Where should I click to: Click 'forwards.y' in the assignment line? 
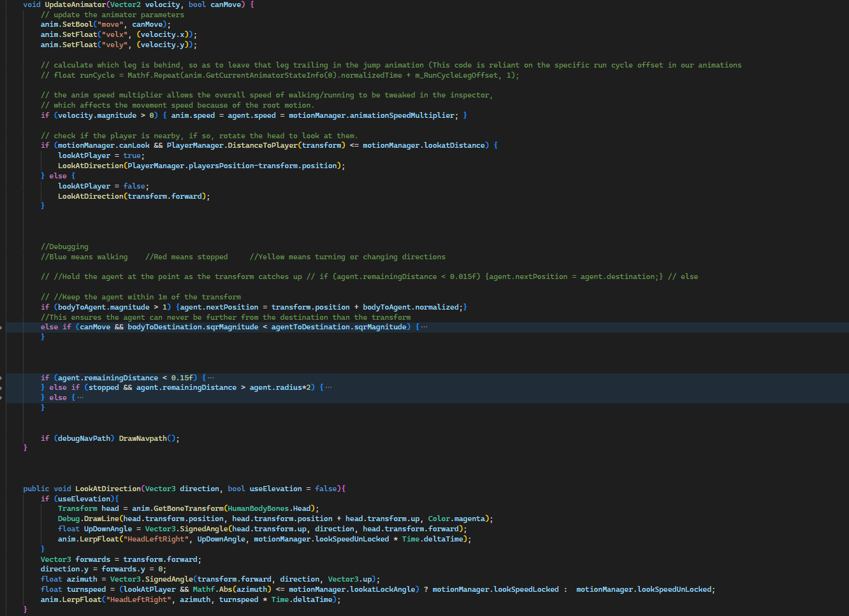[x=123, y=569]
